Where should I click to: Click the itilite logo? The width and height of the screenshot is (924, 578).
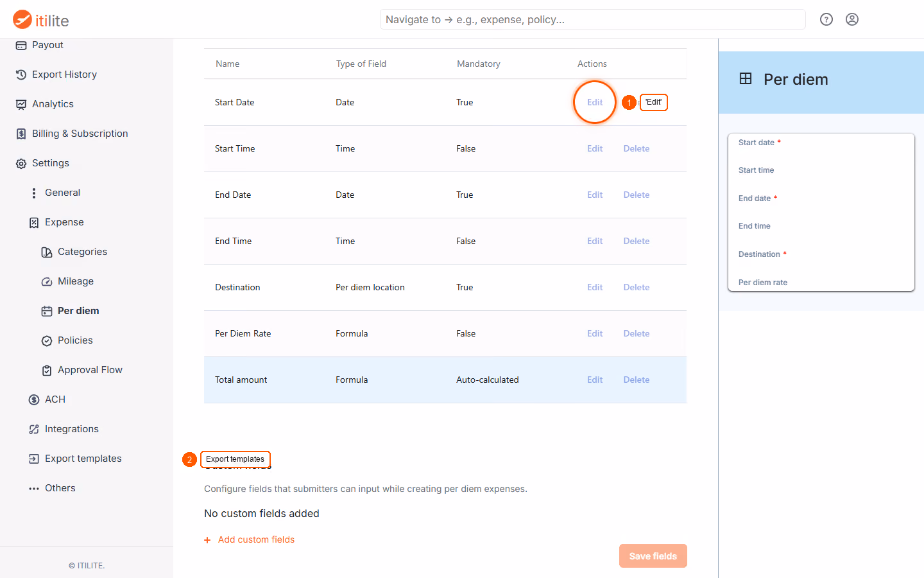point(41,20)
